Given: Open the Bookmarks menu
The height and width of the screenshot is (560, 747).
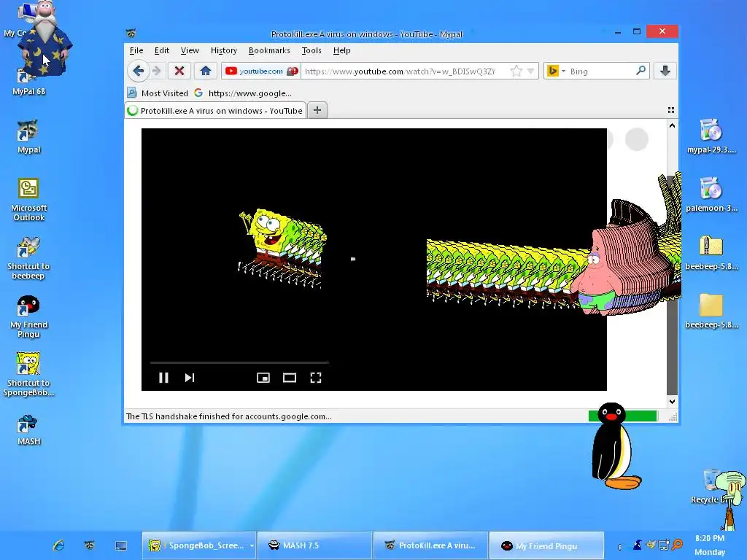Looking at the screenshot, I should pos(269,50).
